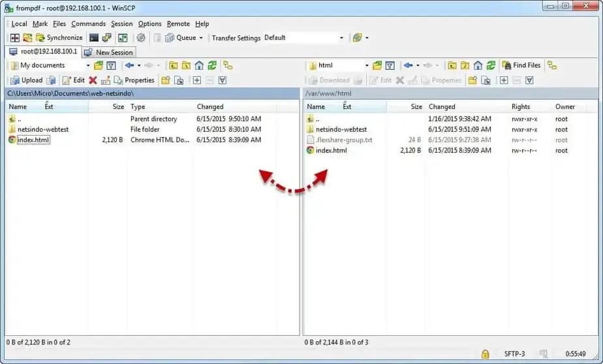Click the Preferences gear icon
Screen dimensions: 603x364
pos(141,38)
